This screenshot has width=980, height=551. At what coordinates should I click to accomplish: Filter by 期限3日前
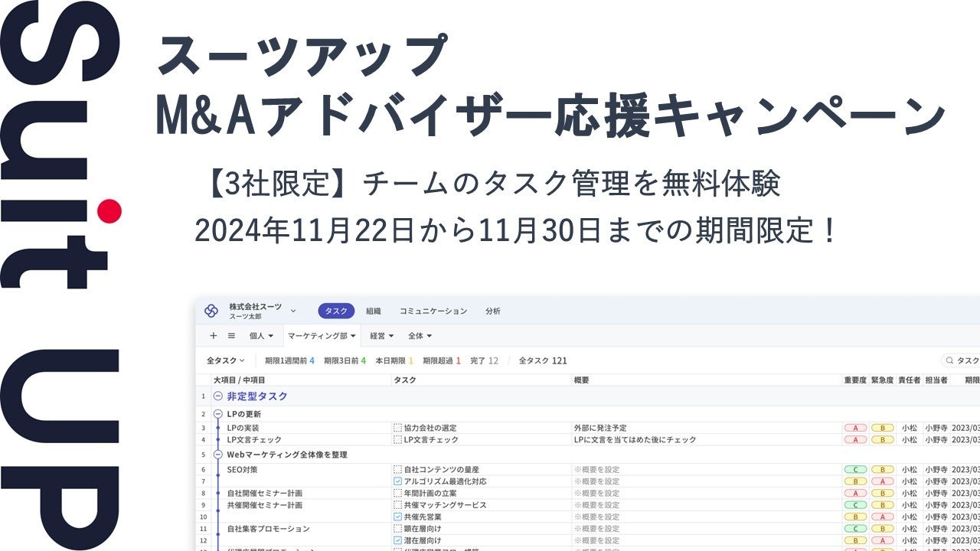(345, 360)
